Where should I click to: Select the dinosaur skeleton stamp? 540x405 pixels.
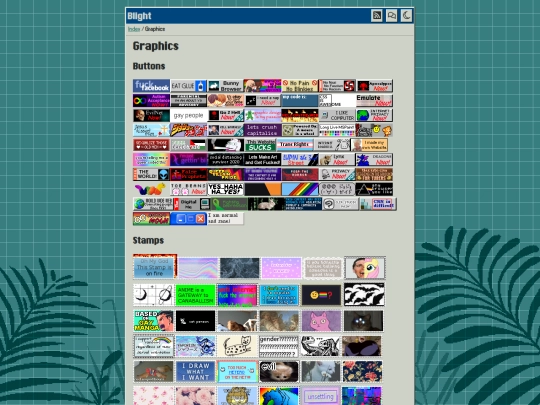pyautogui.click(x=320, y=346)
